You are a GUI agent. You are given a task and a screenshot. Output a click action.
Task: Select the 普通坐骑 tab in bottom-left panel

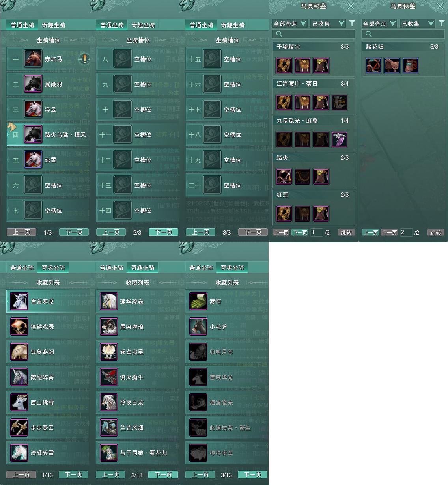(22, 267)
